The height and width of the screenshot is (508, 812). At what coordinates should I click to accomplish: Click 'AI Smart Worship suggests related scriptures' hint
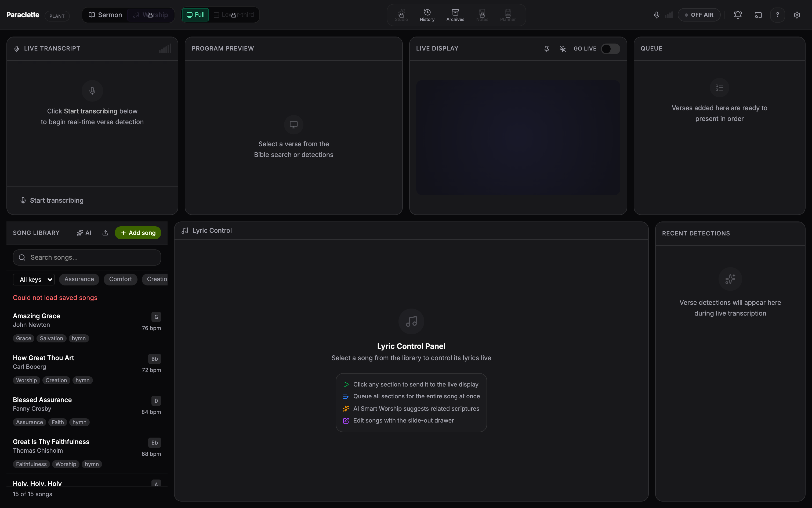click(x=411, y=409)
